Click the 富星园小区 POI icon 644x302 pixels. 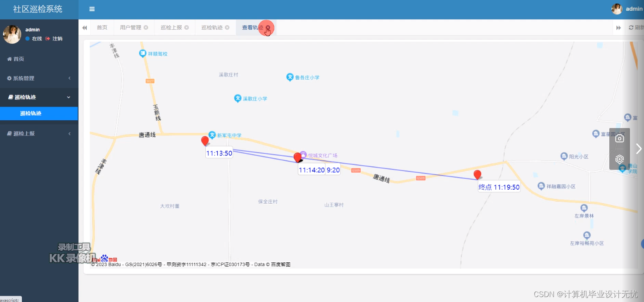(x=596, y=133)
